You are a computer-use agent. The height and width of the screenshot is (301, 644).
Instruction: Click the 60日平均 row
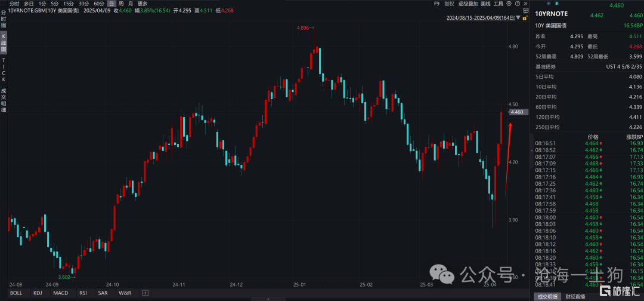[588, 107]
